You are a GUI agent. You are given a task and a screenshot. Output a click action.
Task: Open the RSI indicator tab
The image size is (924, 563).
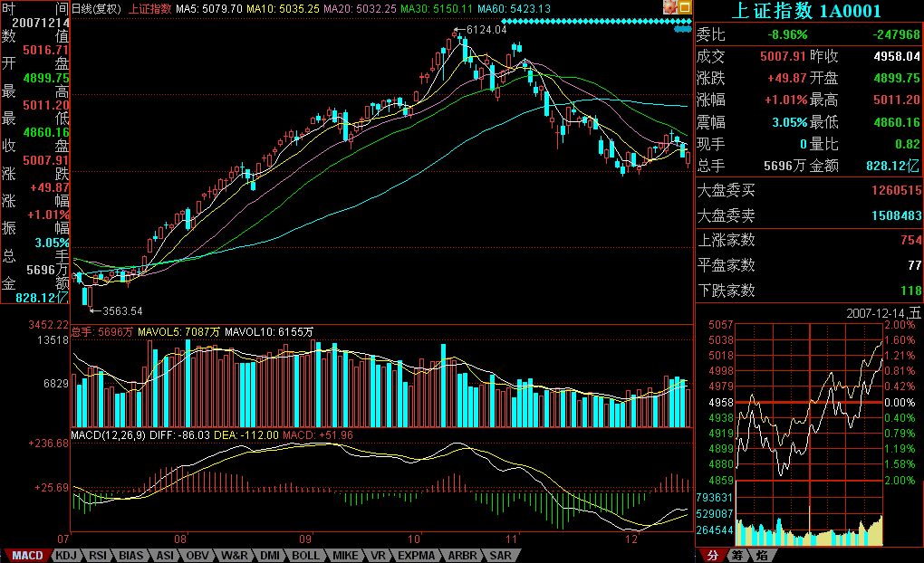(x=98, y=555)
